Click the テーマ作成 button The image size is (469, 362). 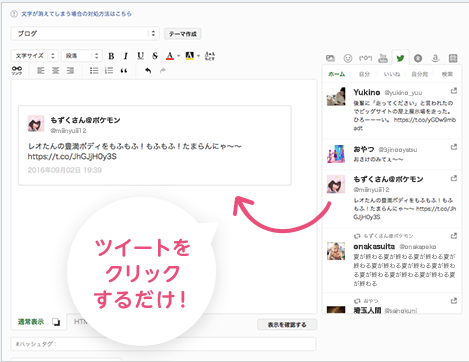pos(183,34)
